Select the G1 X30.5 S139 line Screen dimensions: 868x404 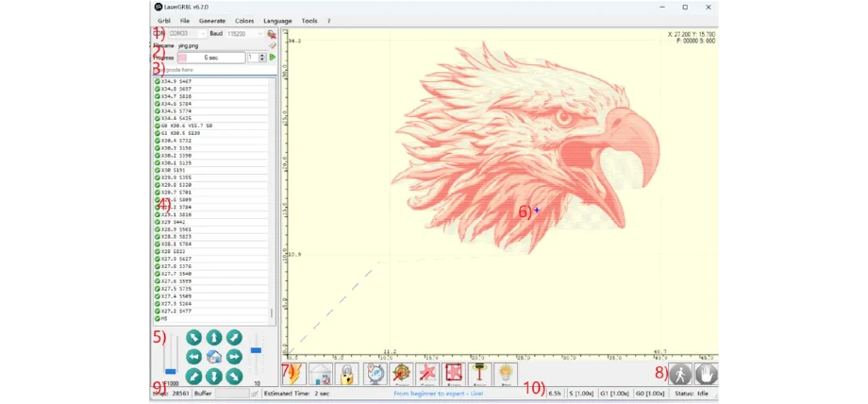coord(211,133)
